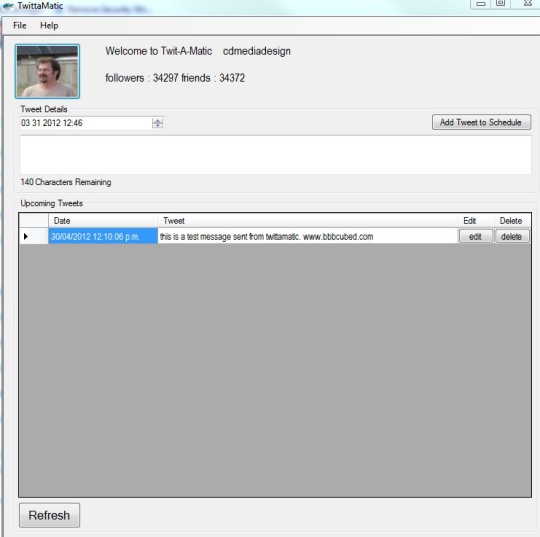This screenshot has height=537, width=540.
Task: Click inside the tweet message text box
Action: tap(275, 155)
